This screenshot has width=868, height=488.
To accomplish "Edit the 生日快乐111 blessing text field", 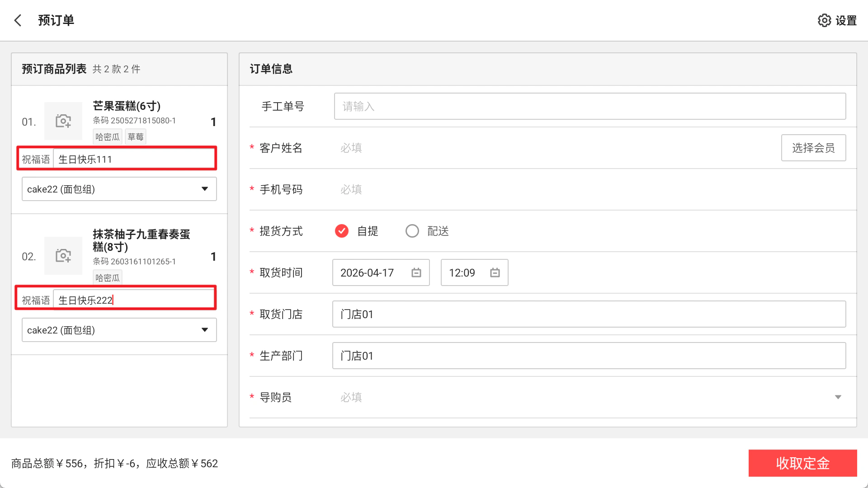I will click(134, 159).
